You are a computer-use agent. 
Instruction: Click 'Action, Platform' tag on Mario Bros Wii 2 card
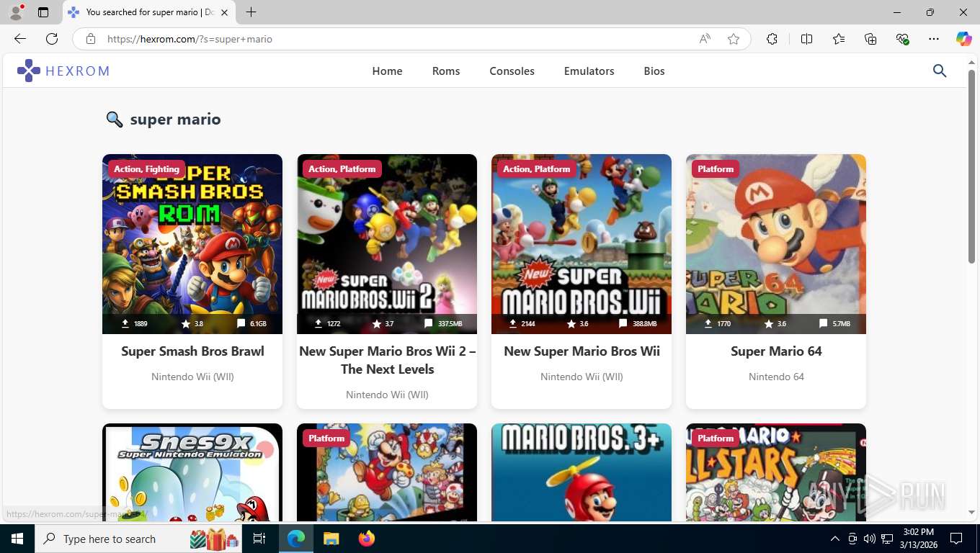click(342, 169)
